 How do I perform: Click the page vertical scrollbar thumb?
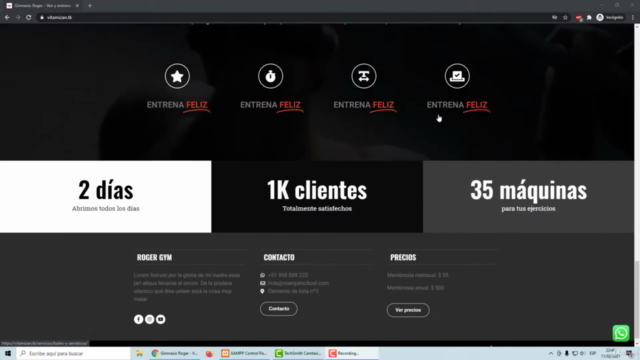click(x=637, y=300)
